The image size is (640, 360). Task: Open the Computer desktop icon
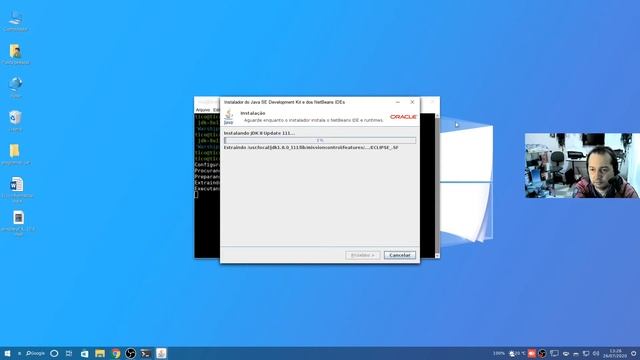click(16, 21)
